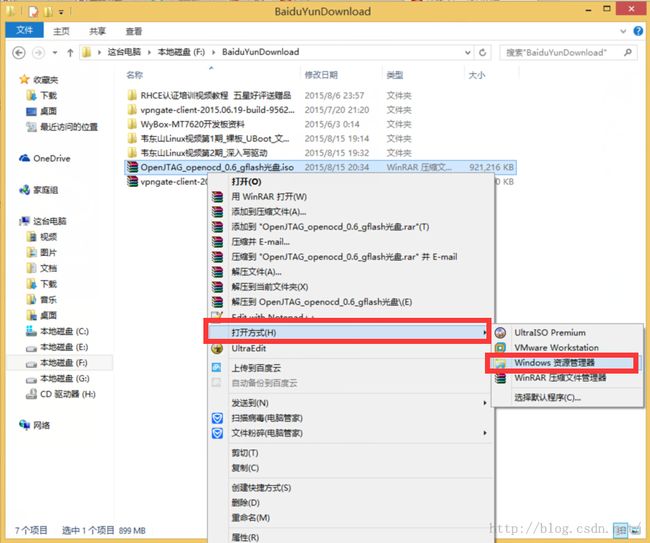This screenshot has width=650, height=543.
Task: Open the 文件 ribbon tab
Action: [x=24, y=30]
